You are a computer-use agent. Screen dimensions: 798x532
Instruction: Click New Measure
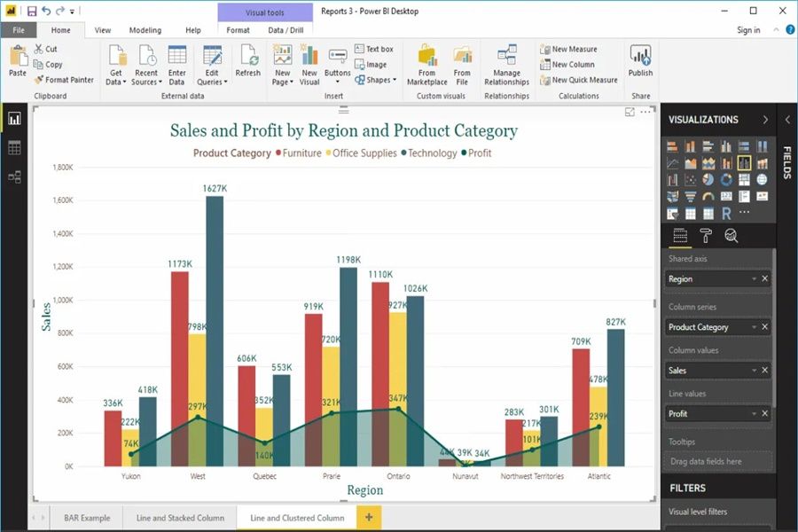pos(569,49)
